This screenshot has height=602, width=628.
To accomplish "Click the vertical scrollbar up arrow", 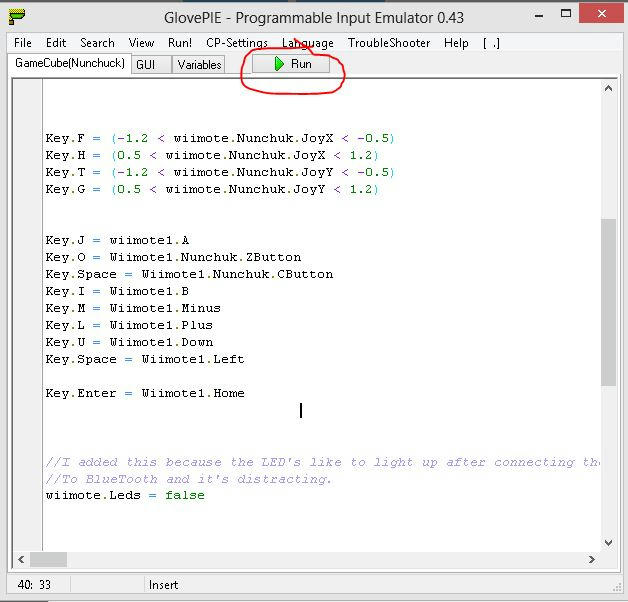I will 608,89.
